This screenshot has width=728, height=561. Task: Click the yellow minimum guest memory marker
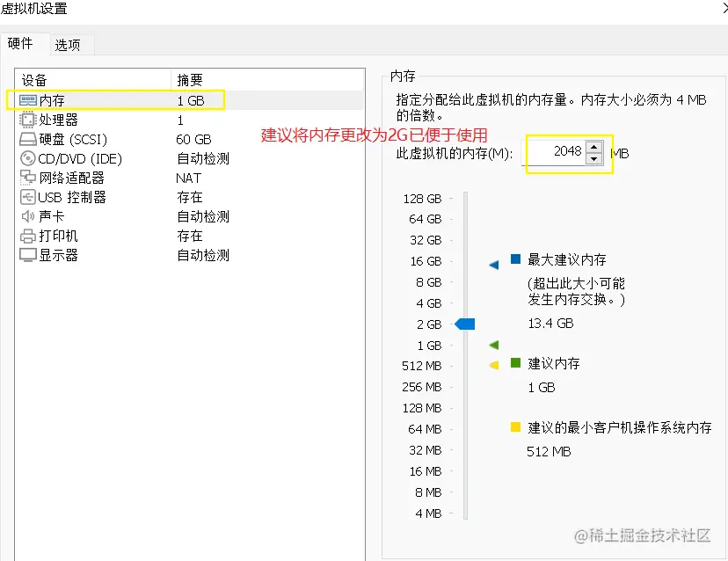(494, 365)
